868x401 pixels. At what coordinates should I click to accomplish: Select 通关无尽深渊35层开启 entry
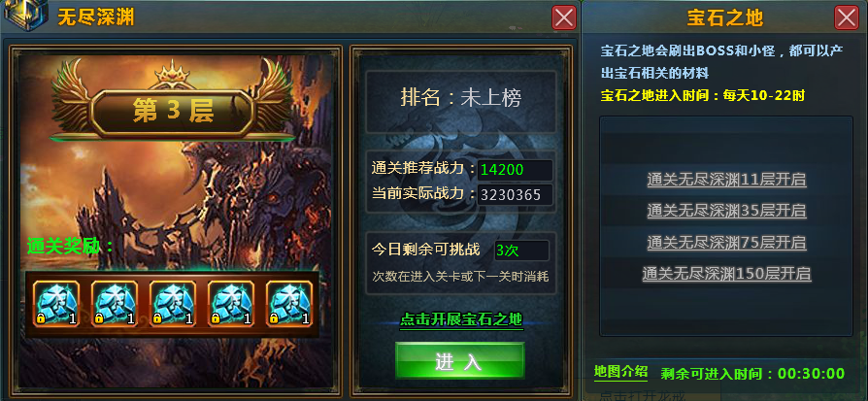click(726, 211)
